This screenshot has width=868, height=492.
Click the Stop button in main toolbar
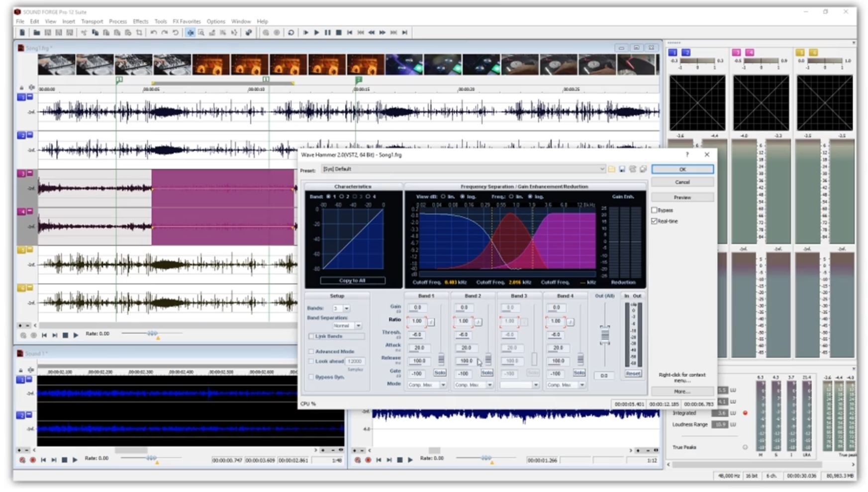339,33
